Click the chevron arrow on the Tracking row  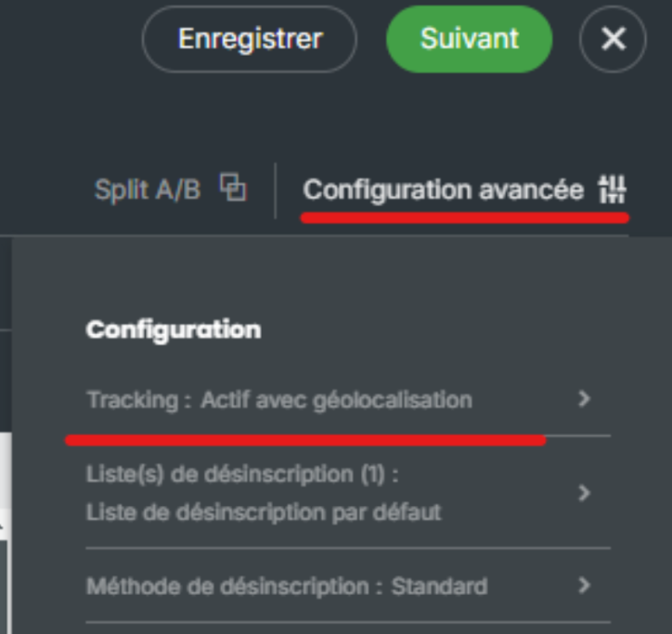584,399
